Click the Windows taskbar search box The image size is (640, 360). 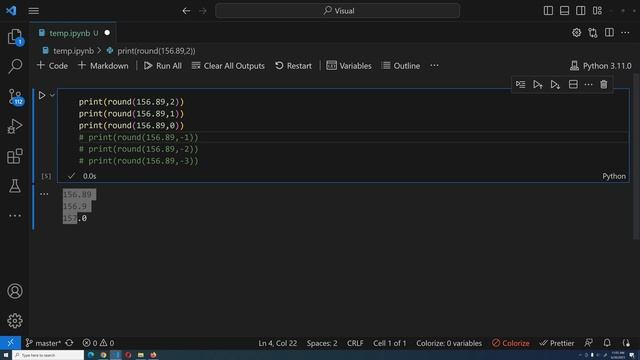pyautogui.click(x=48, y=355)
